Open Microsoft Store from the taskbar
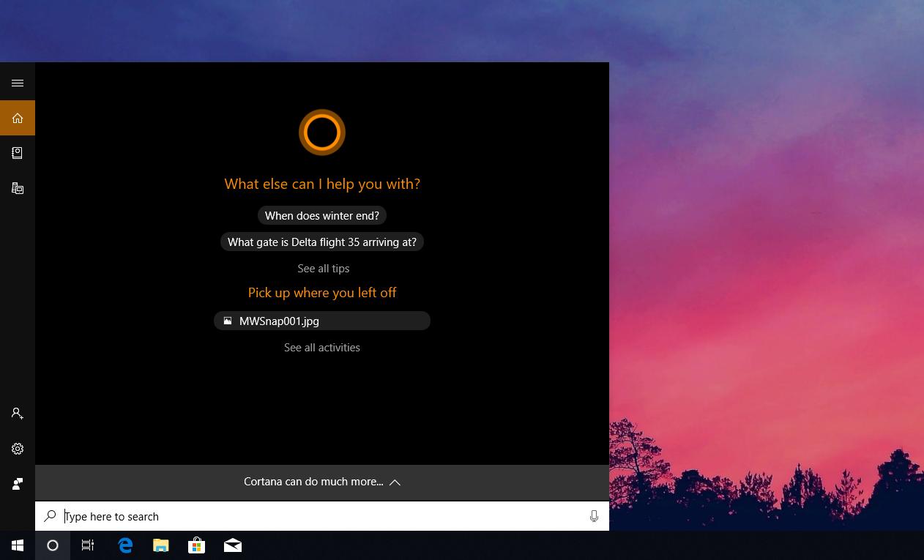This screenshot has width=924, height=560. pyautogui.click(x=196, y=545)
